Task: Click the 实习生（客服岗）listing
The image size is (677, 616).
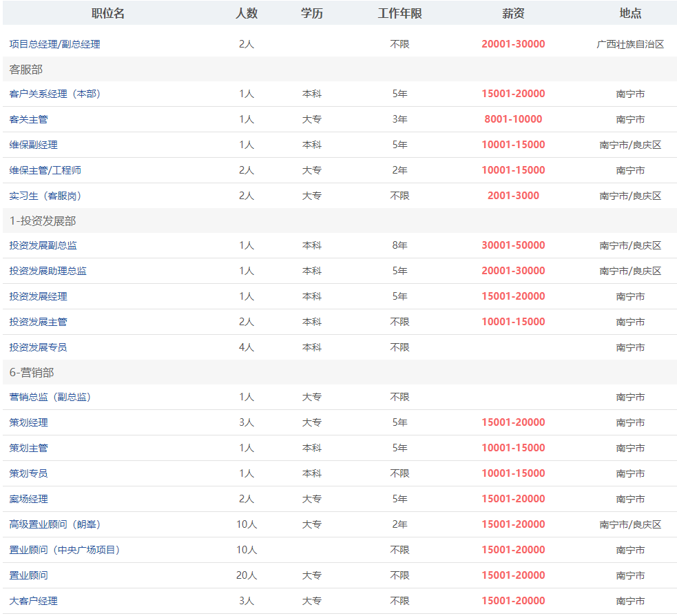Action: pos(45,196)
